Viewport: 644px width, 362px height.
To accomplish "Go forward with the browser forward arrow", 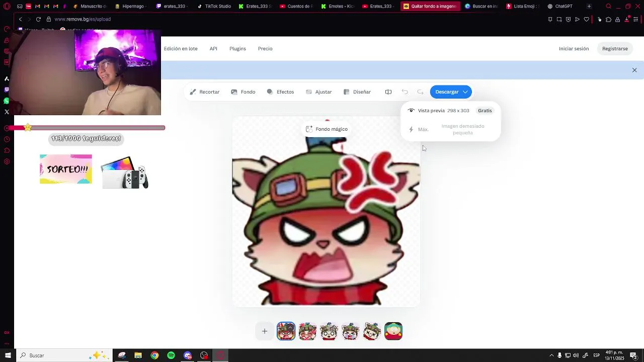I will coord(29,19).
